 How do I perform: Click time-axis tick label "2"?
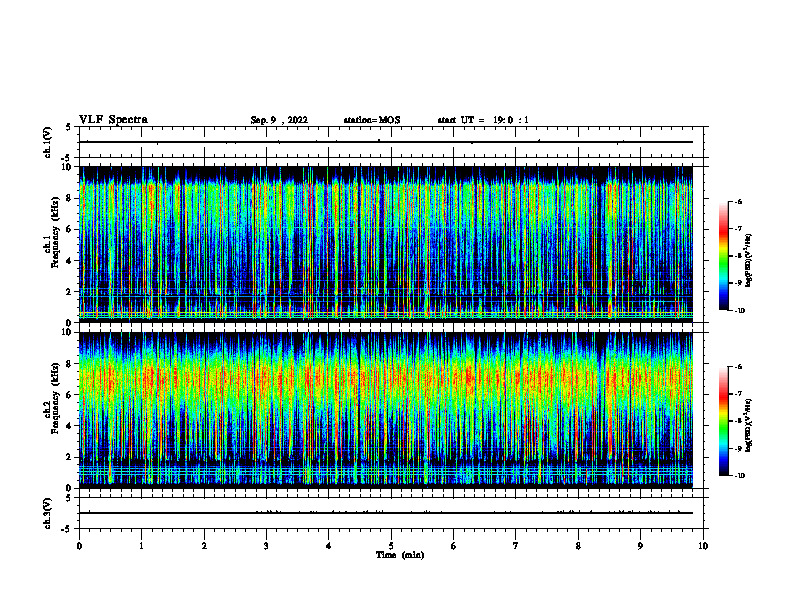click(x=204, y=546)
